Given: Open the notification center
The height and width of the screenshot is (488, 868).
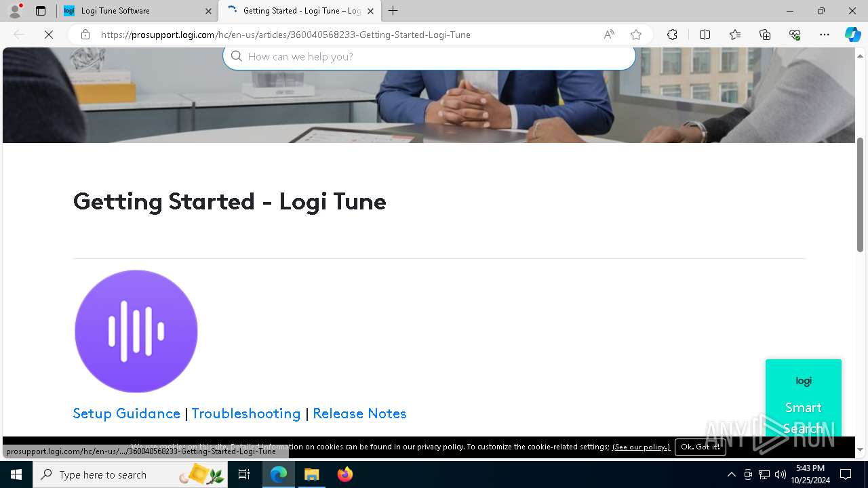Looking at the screenshot, I should click(846, 474).
